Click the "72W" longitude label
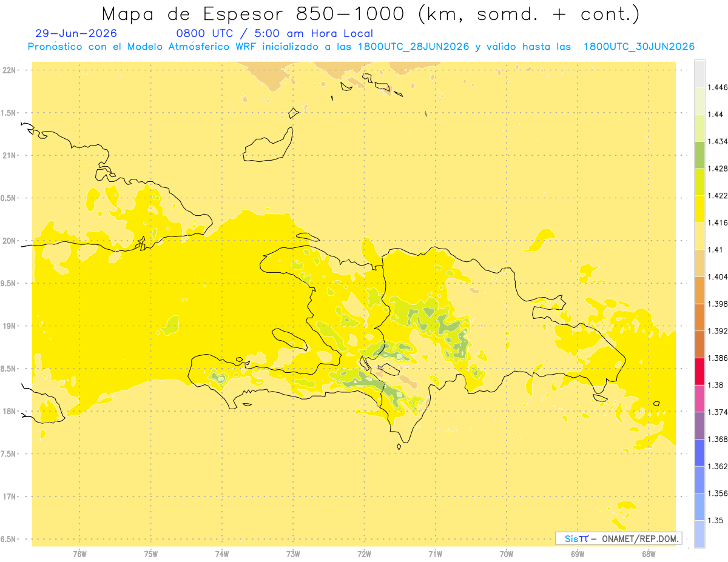Screen dimensions: 728x562 (364, 554)
